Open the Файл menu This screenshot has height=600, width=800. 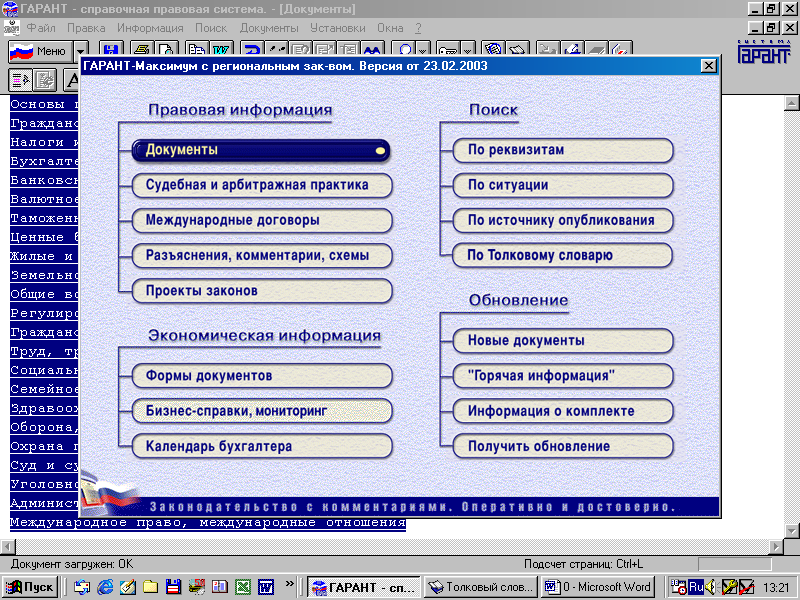(x=41, y=28)
